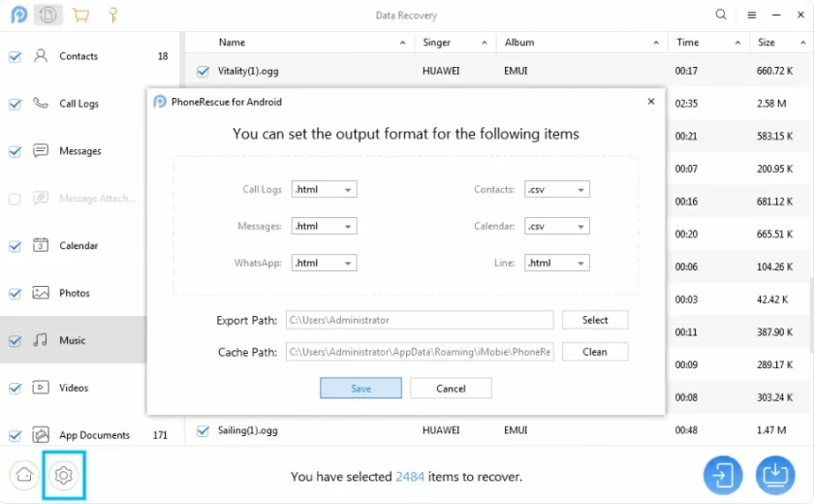The width and height of the screenshot is (814, 504).
Task: Open Call Logs format dropdown
Action: click(324, 189)
